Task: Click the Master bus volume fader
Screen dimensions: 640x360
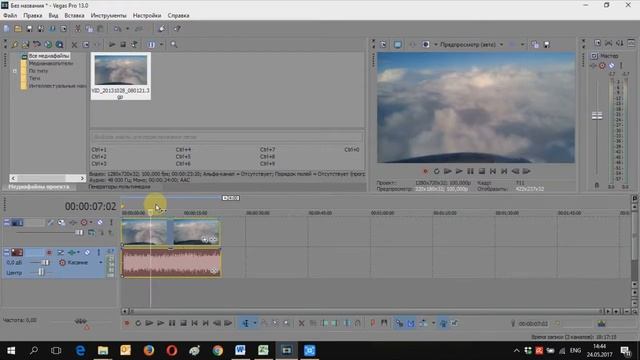Action: pos(597,116)
